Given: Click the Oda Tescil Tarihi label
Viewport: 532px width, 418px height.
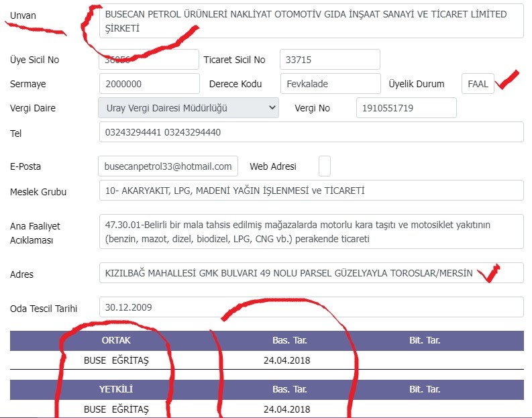Looking at the screenshot, I should [x=44, y=309].
